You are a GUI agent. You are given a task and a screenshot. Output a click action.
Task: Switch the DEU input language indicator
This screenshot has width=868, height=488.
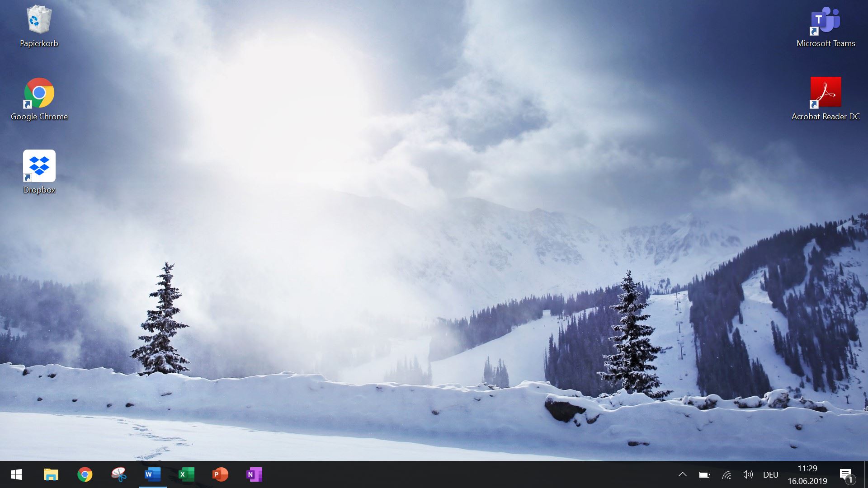[771, 474]
